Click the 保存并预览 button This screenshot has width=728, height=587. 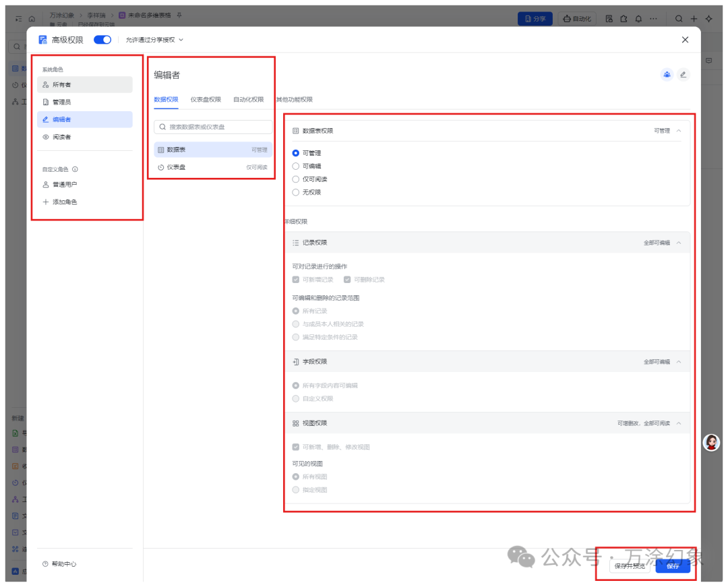(630, 566)
